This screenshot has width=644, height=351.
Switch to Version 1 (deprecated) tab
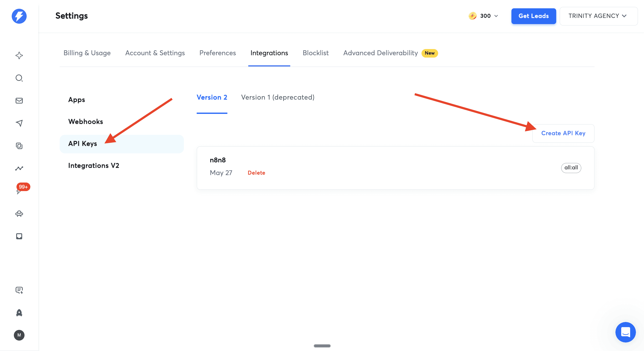click(277, 97)
